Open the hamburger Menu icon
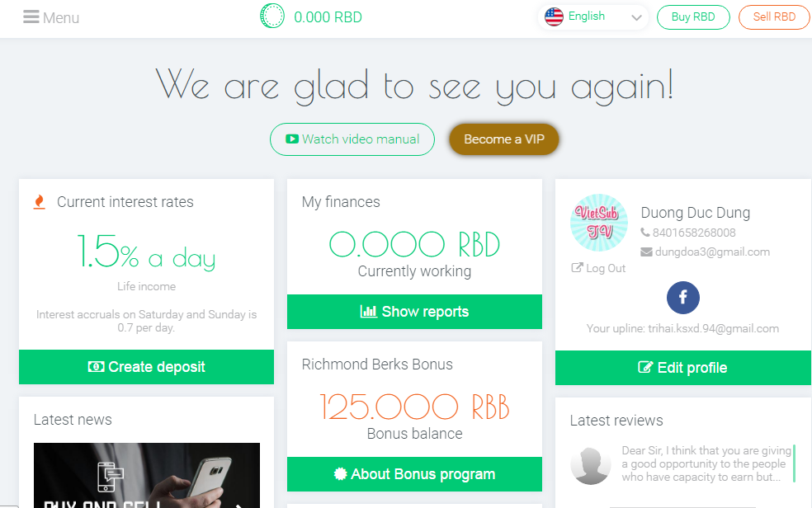Screen dimensions: 812x508 pyautogui.click(x=31, y=16)
